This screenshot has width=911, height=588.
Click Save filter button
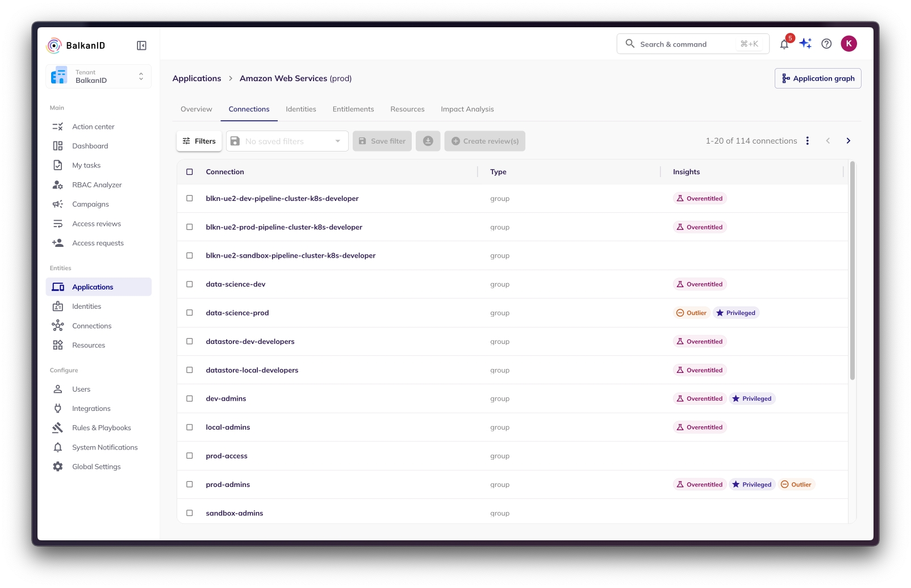382,141
